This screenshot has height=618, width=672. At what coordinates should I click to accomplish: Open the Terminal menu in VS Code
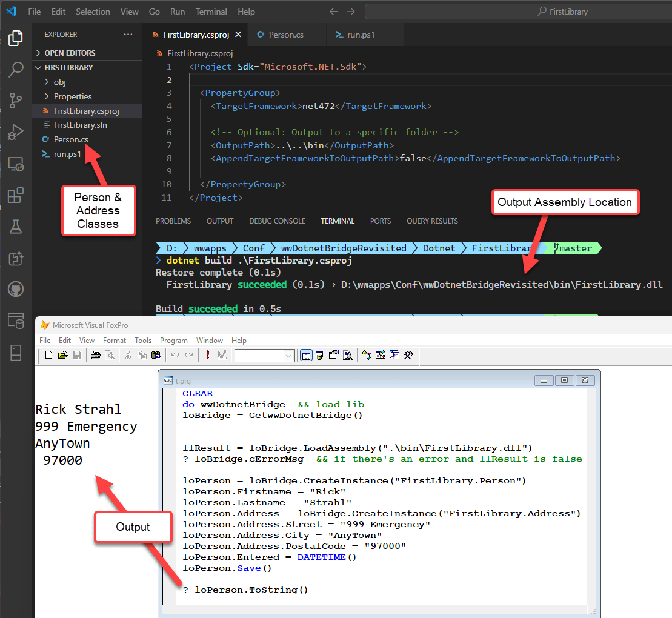(x=211, y=12)
